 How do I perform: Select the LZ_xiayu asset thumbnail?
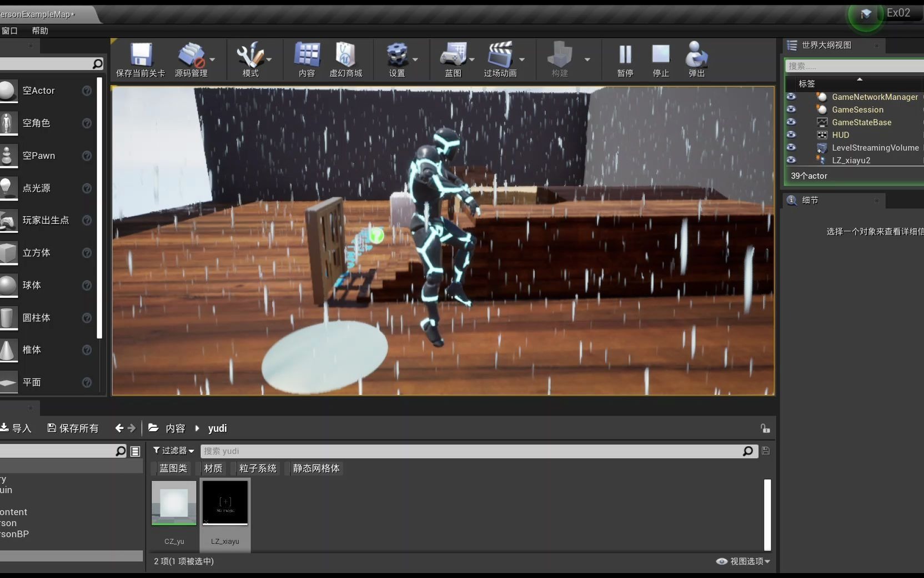point(225,503)
